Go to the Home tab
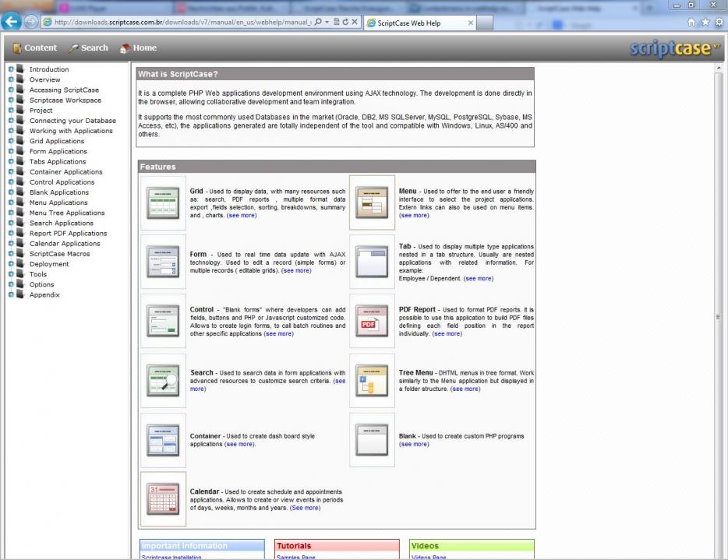728x560 pixels. click(x=139, y=48)
